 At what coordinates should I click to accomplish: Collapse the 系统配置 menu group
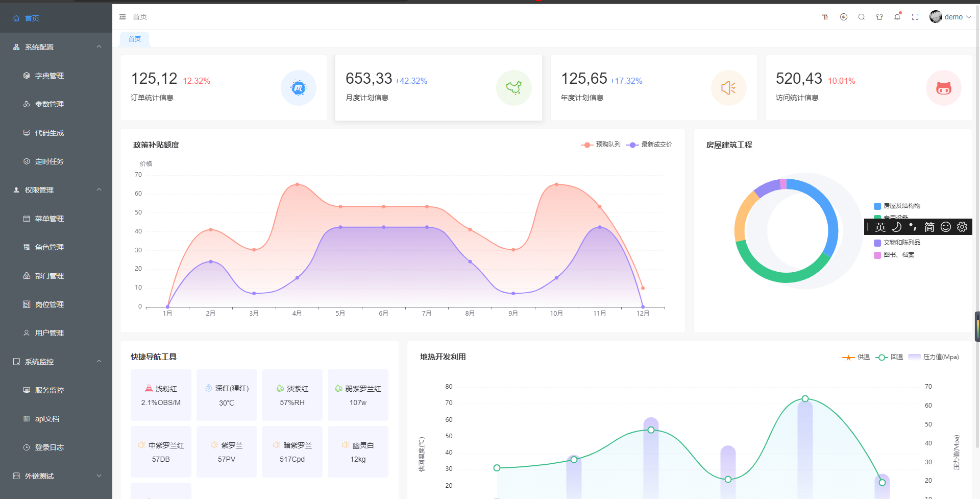56,47
